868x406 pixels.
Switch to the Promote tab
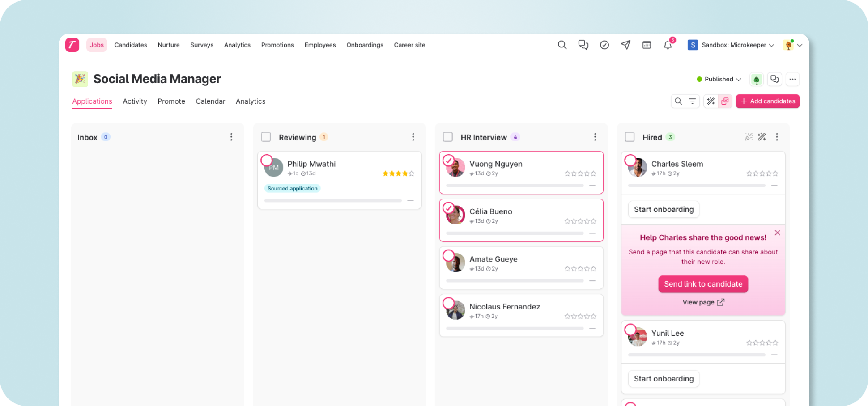171,101
